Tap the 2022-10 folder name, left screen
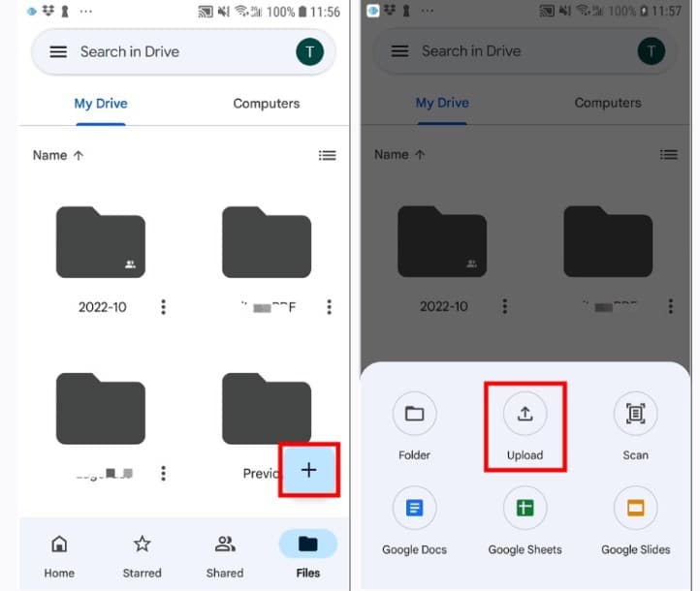Image resolution: width=700 pixels, height=591 pixels. click(x=103, y=307)
